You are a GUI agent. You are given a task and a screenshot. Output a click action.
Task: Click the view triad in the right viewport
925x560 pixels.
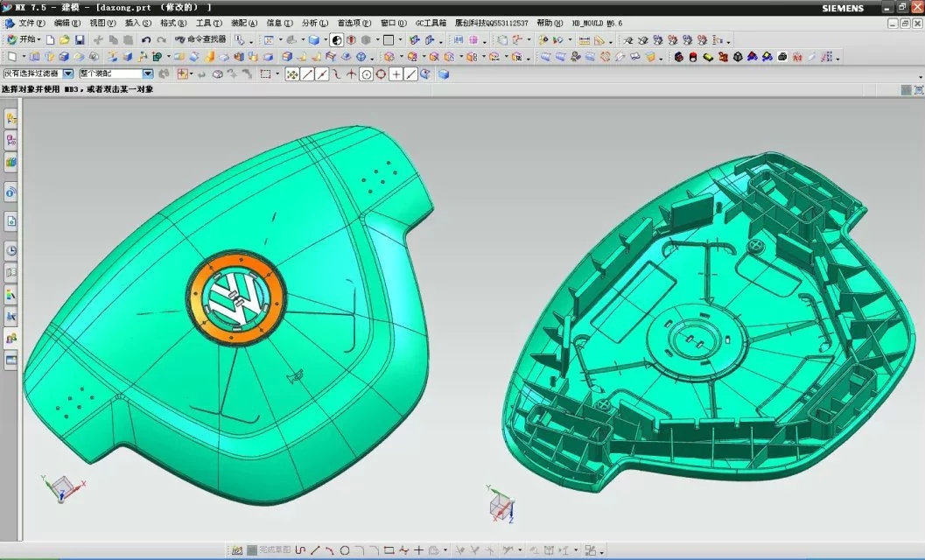[501, 507]
